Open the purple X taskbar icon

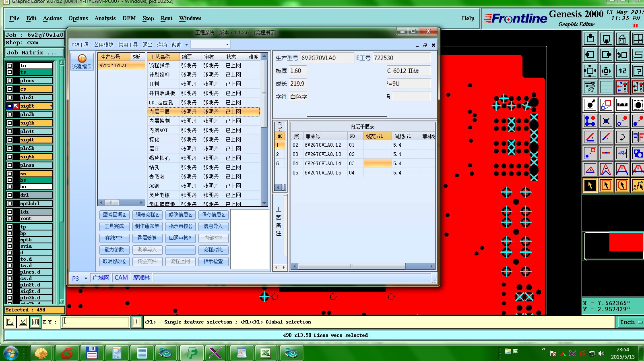coord(216,353)
